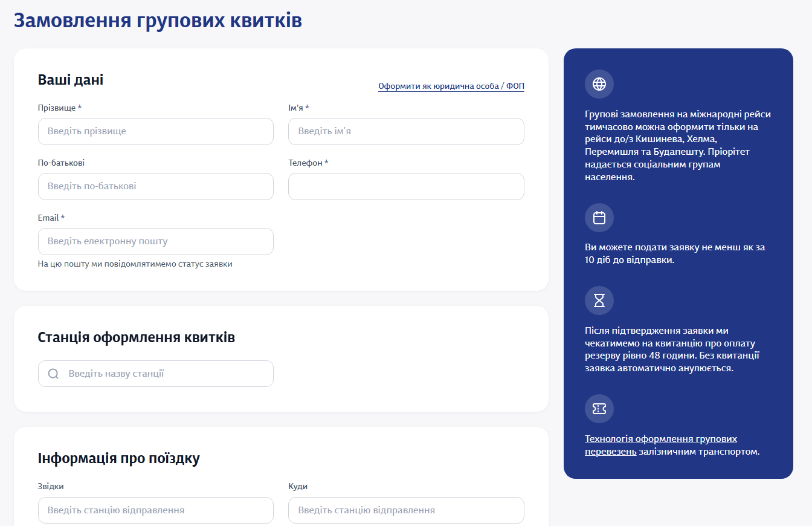Image resolution: width=812 pixels, height=526 pixels.
Task: Click the 'Телефон' input field
Action: (x=405, y=186)
